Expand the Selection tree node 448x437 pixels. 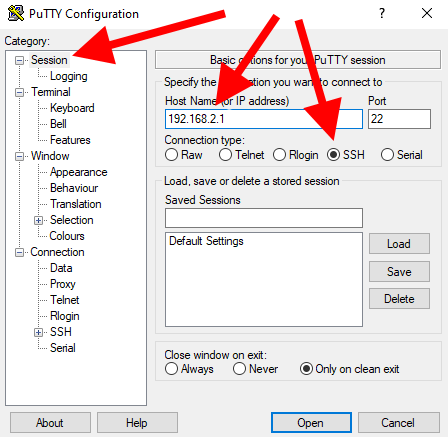38,220
